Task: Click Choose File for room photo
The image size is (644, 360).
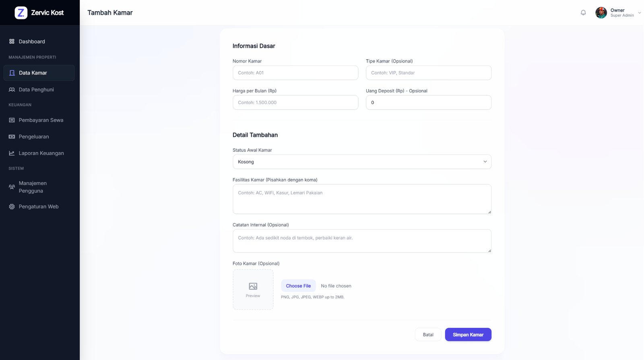Action: coord(298,286)
